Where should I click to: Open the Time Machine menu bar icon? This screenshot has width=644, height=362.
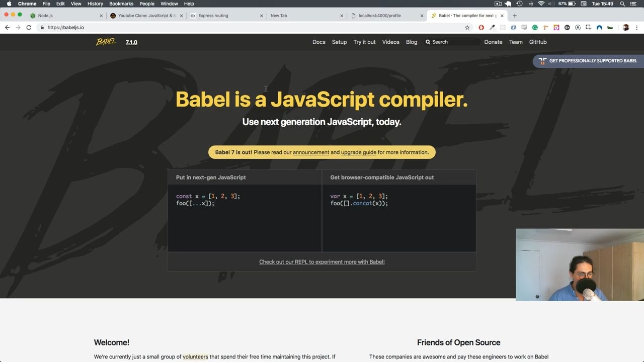point(519,4)
